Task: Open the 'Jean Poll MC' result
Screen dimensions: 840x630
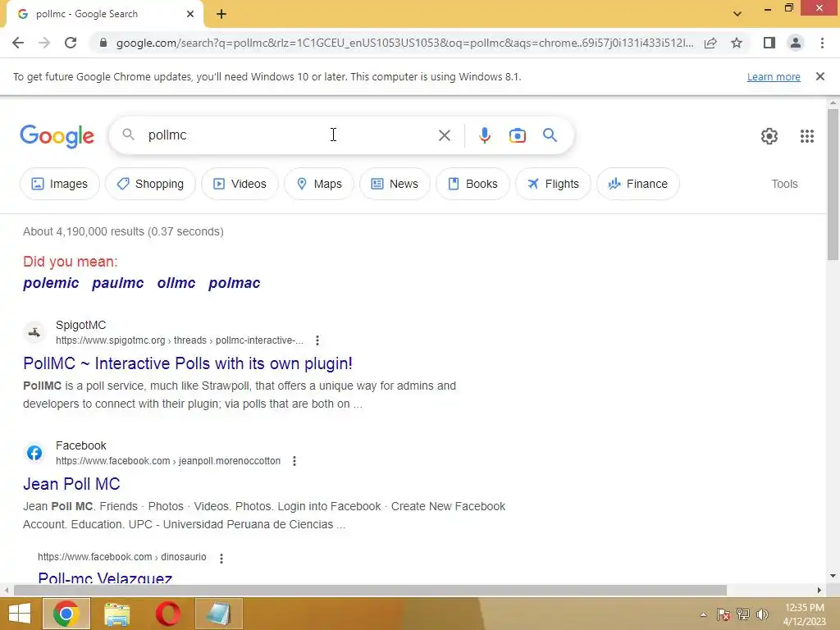Action: tap(71, 484)
